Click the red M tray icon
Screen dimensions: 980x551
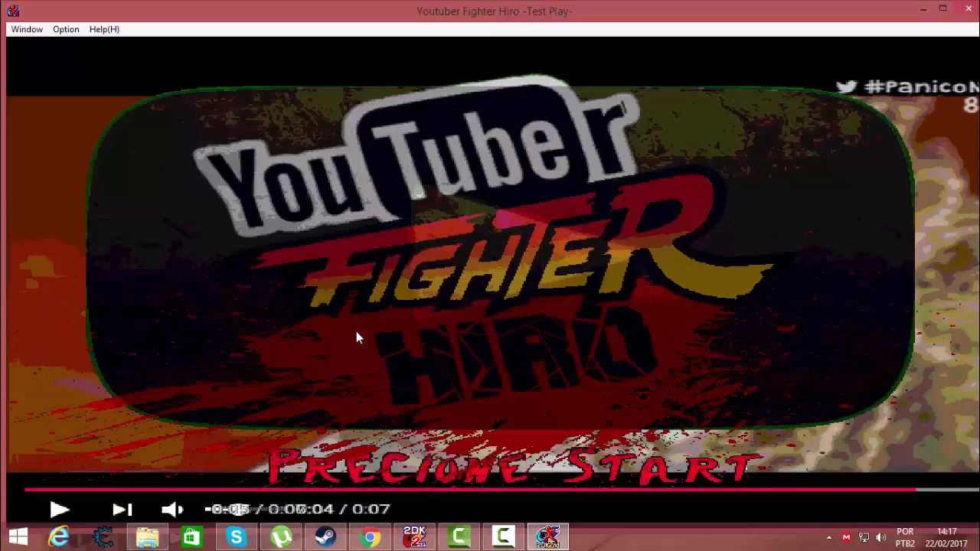tap(846, 538)
